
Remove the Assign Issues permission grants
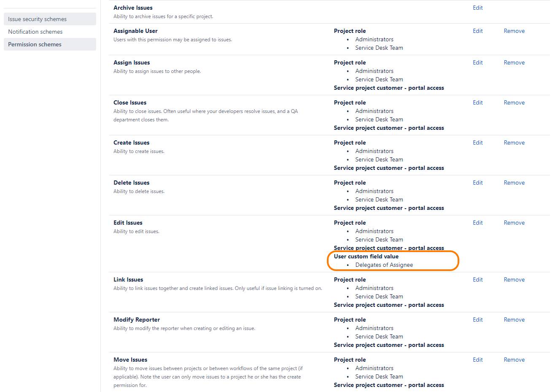(x=514, y=62)
